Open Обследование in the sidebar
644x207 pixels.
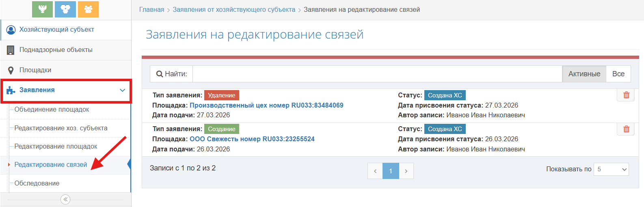[x=37, y=183]
